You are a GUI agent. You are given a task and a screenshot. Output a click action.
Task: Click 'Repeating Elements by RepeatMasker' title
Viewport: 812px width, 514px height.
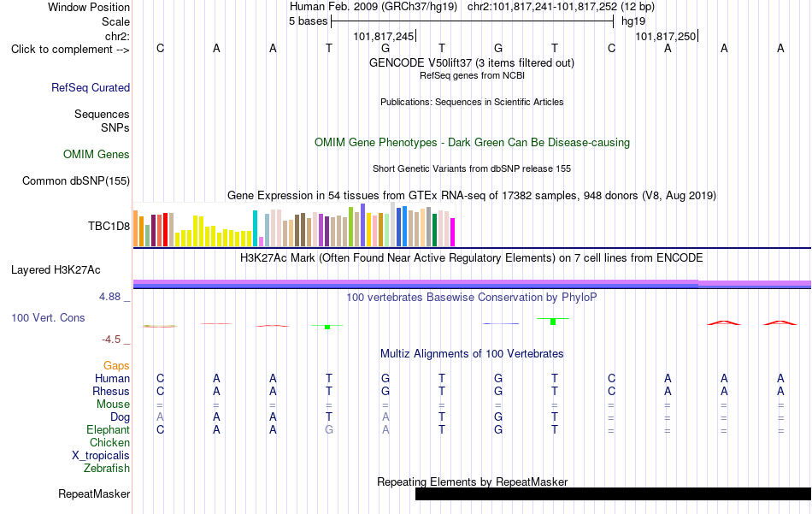pyautogui.click(x=473, y=482)
